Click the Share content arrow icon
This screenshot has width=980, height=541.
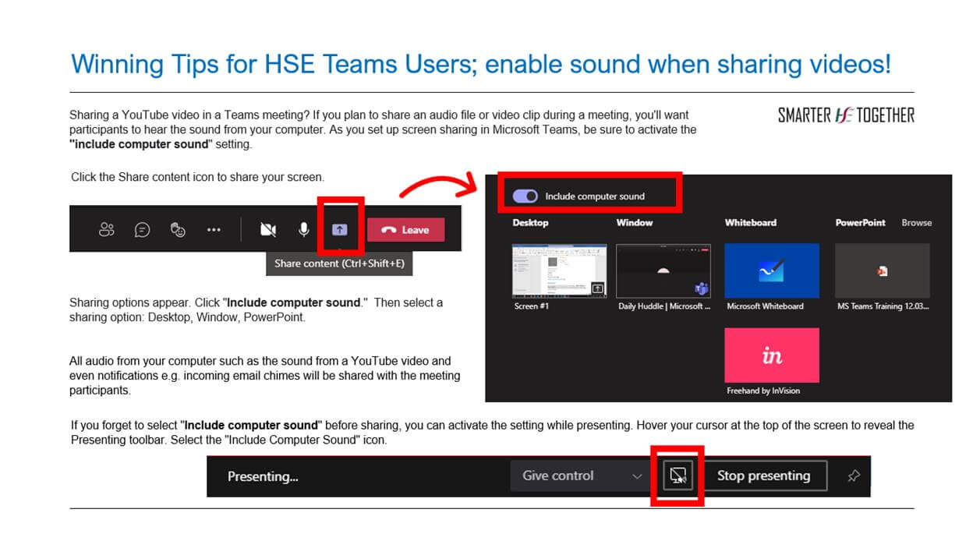pos(340,229)
